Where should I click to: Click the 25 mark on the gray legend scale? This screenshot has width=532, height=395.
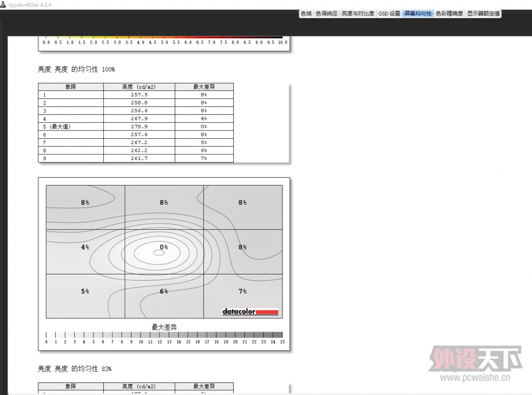pyautogui.click(x=283, y=341)
